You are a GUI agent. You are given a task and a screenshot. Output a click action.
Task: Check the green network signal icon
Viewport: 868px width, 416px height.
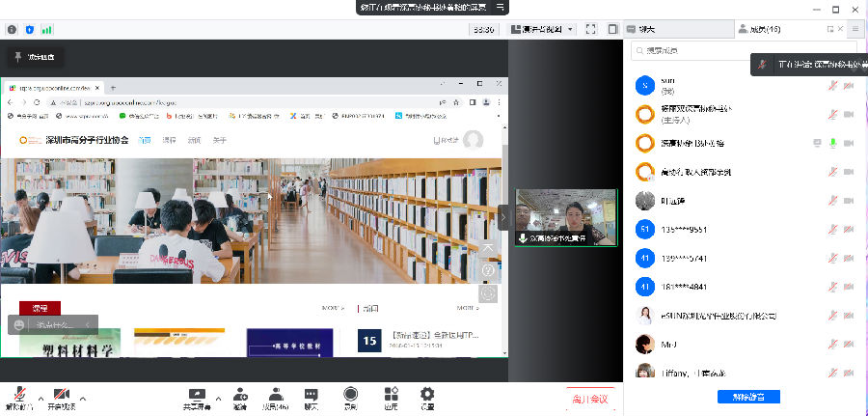(x=47, y=29)
